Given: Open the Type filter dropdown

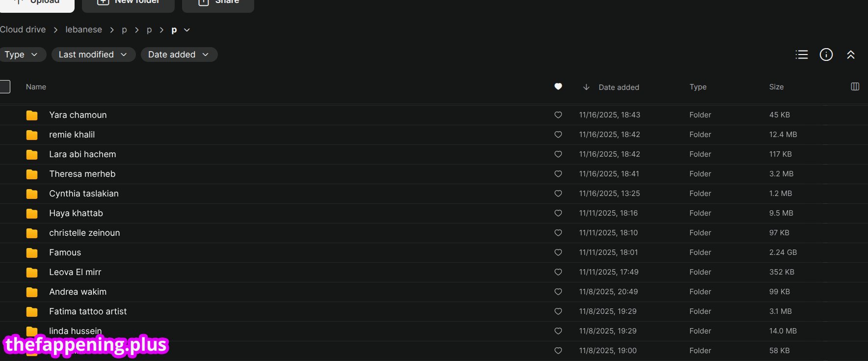Looking at the screenshot, I should pos(22,55).
